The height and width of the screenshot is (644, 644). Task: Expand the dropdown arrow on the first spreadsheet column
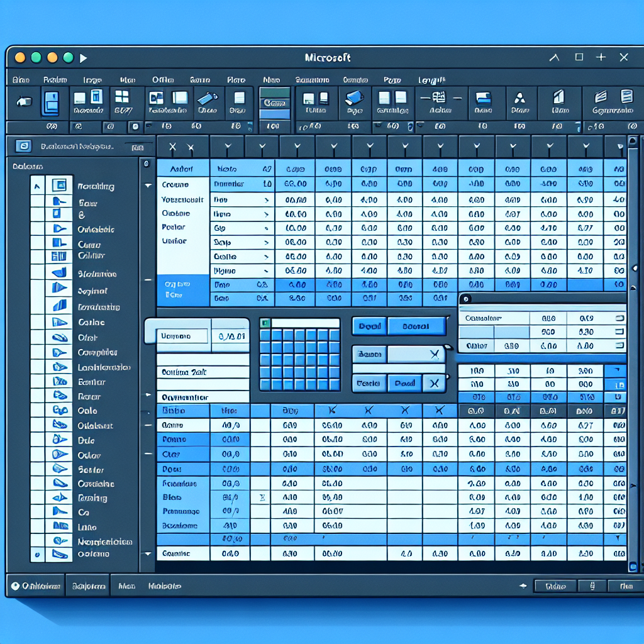point(226,146)
